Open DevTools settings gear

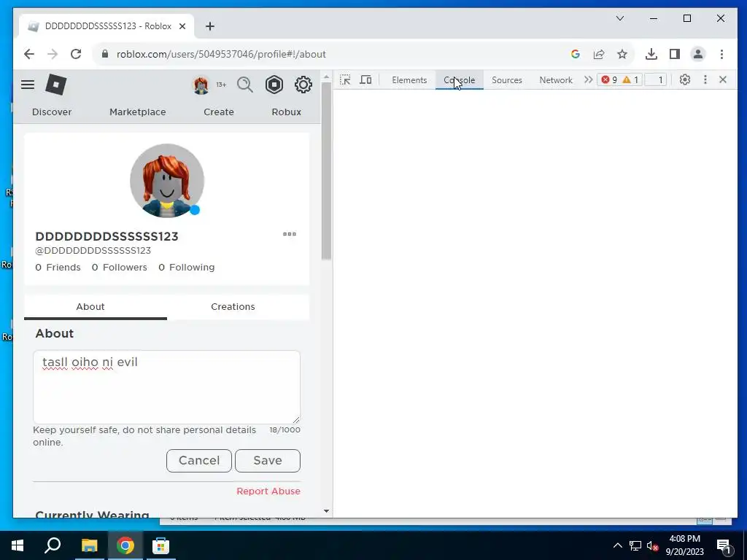(x=684, y=79)
